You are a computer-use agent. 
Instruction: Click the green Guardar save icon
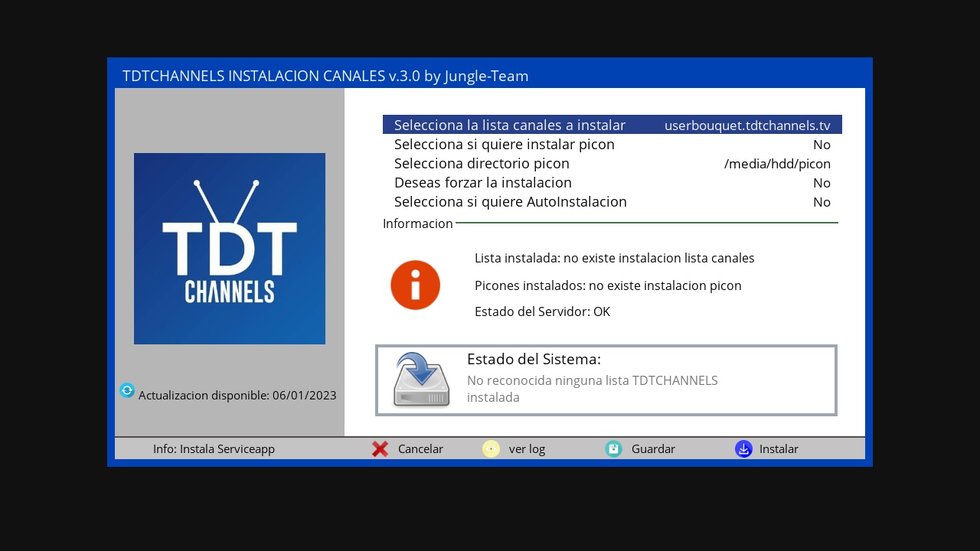click(613, 449)
